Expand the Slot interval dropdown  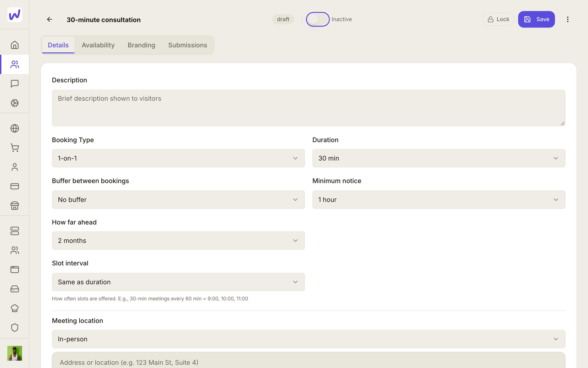(x=178, y=282)
